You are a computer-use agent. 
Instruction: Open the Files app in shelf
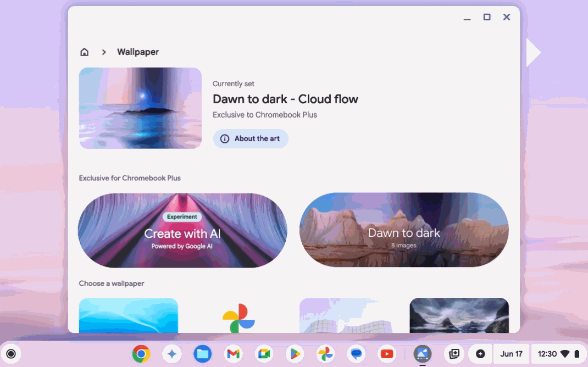pos(203,354)
